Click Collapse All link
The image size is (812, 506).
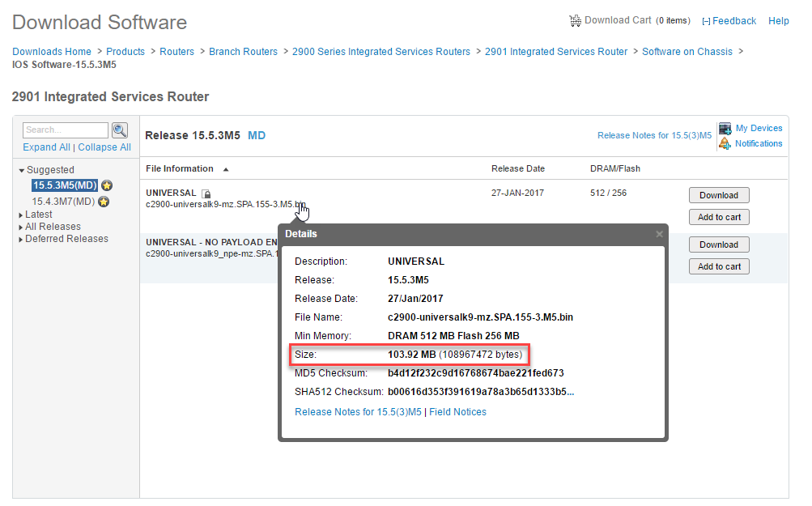104,147
